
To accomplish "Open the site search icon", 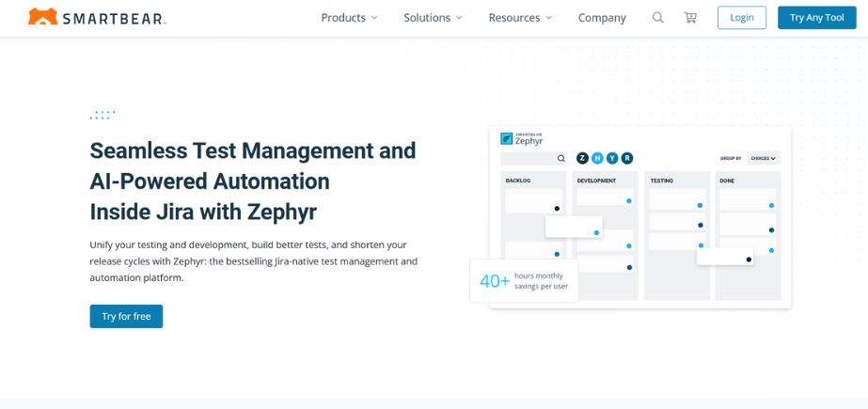I will 657,18.
